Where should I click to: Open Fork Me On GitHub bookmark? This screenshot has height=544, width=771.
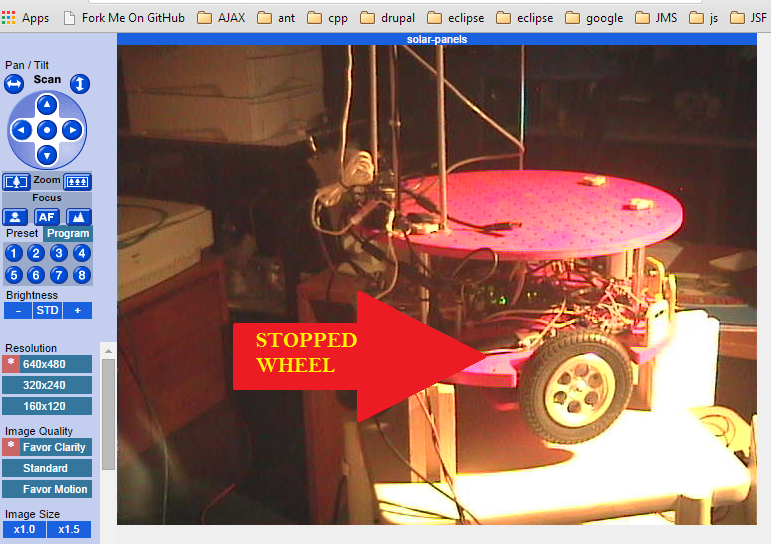click(124, 18)
